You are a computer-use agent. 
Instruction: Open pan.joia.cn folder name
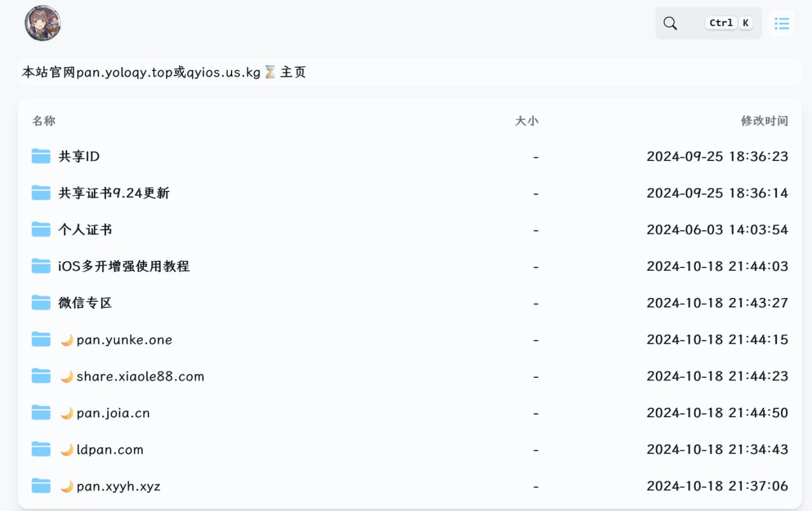[113, 413]
